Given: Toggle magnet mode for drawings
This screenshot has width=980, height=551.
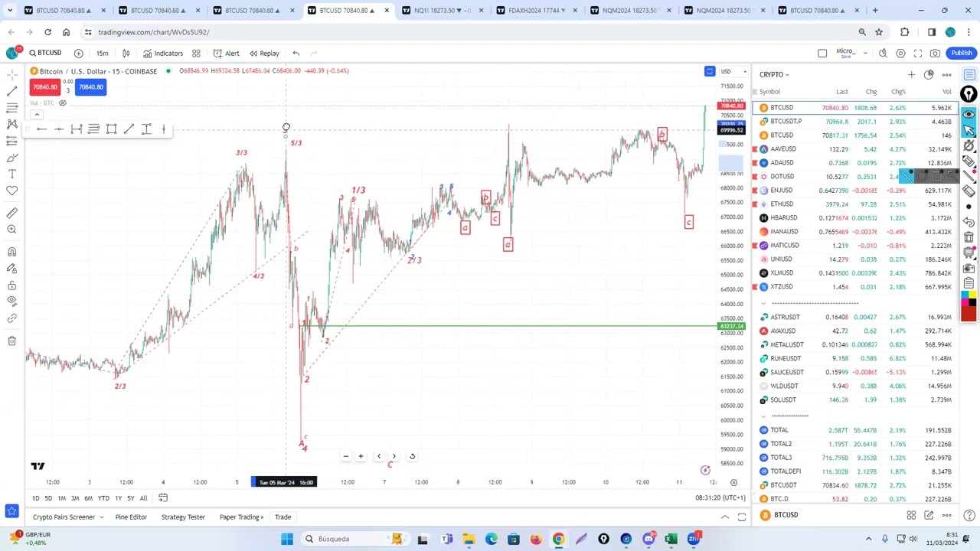Looking at the screenshot, I should pyautogui.click(x=11, y=252).
